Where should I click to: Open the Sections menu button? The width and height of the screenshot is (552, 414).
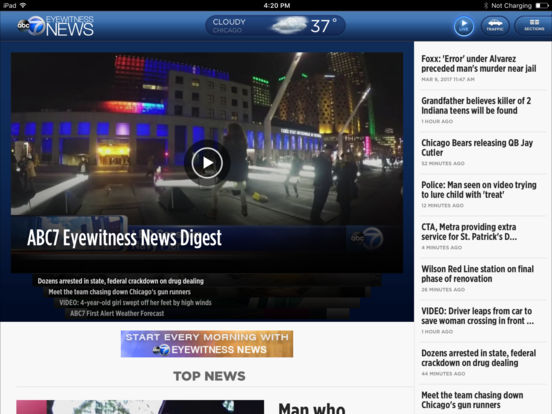click(534, 25)
